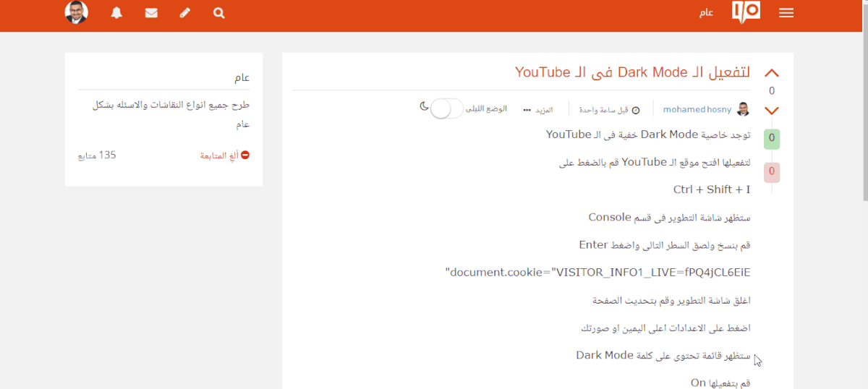Viewport: 868px width, 389px height.
Task: Click the vote score number 0
Action: 772,91
